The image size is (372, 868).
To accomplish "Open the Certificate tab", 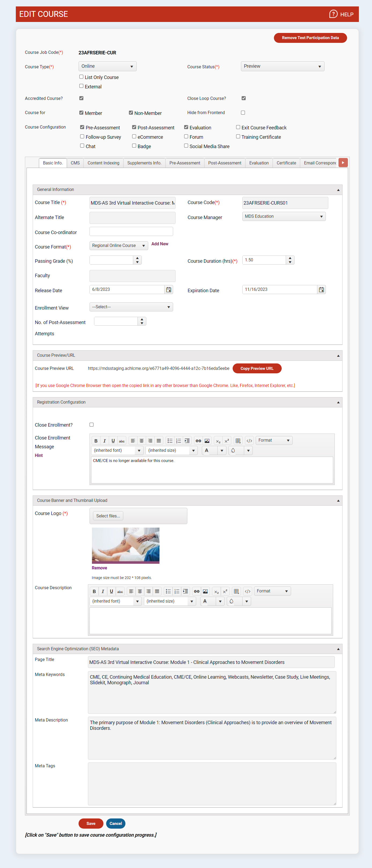I will click(286, 163).
